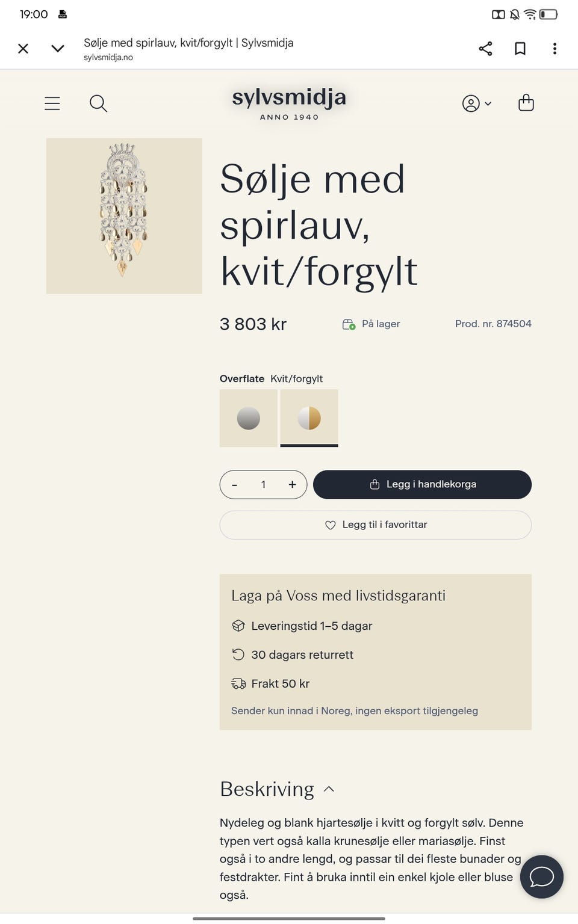Viewport: 578px width, 924px height.
Task: Open the sølje product image thumbnail
Action: [124, 216]
